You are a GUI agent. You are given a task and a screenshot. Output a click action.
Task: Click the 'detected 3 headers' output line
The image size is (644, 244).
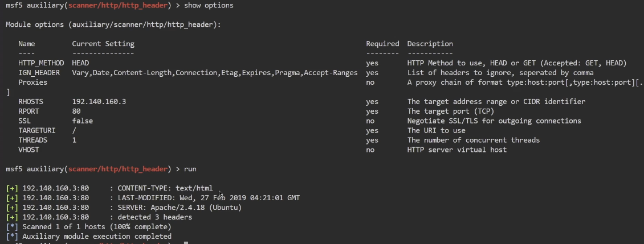pyautogui.click(x=154, y=217)
